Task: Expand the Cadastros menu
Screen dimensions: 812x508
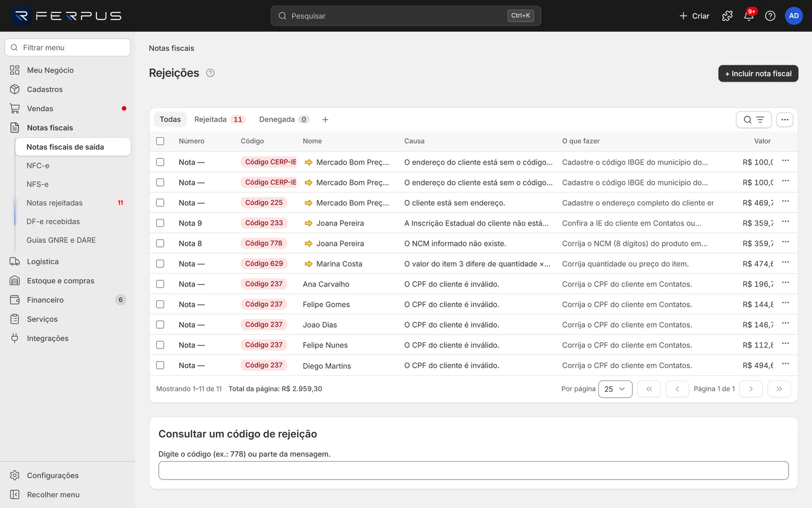Action: coord(67,89)
